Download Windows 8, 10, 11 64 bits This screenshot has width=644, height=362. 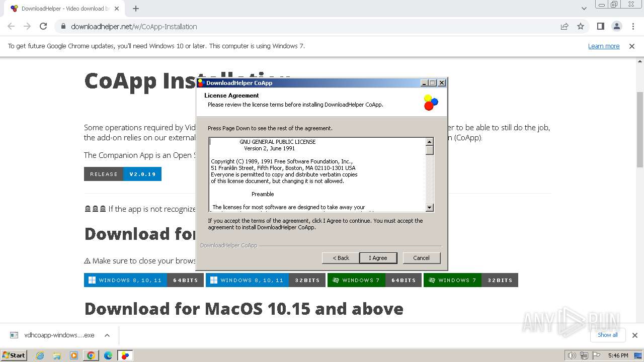[144, 280]
